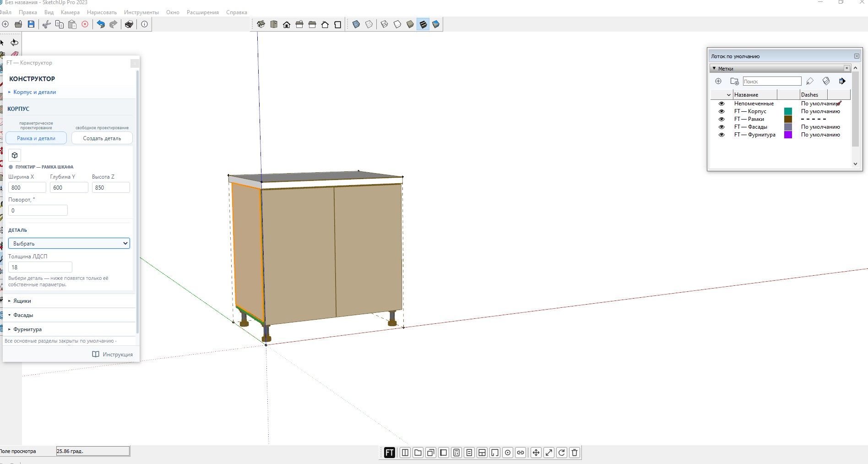Click the move (four arrows) icon in FT toolbar

click(536, 453)
